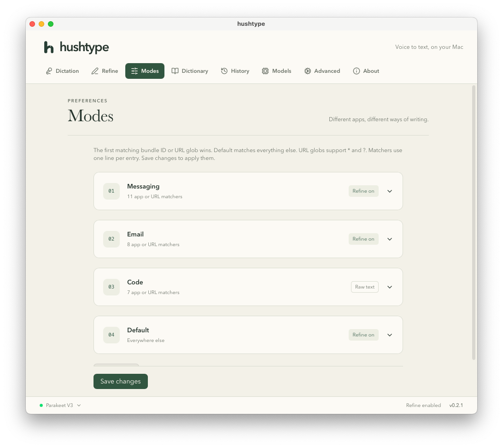
Task: Expand the Code mode chevron
Action: pos(389,287)
